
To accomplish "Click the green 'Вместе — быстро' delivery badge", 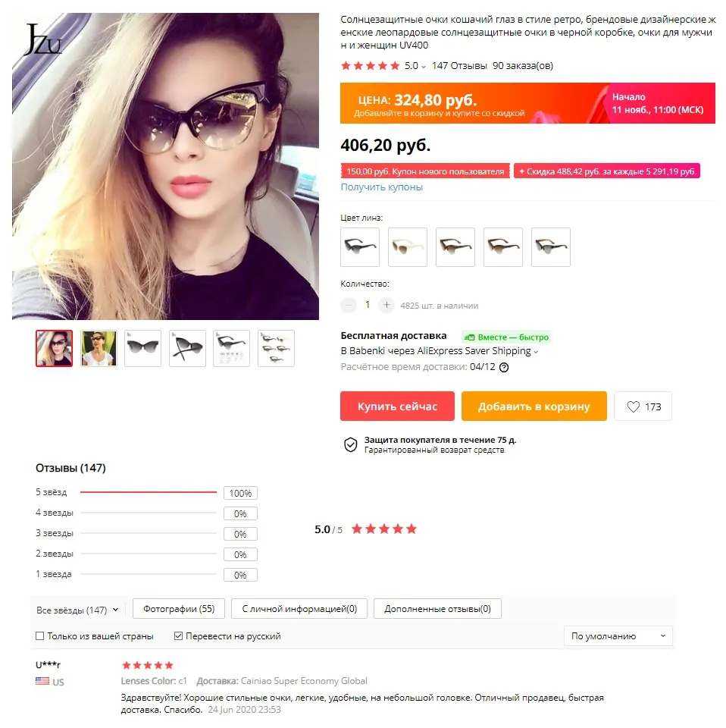I will coord(506,337).
